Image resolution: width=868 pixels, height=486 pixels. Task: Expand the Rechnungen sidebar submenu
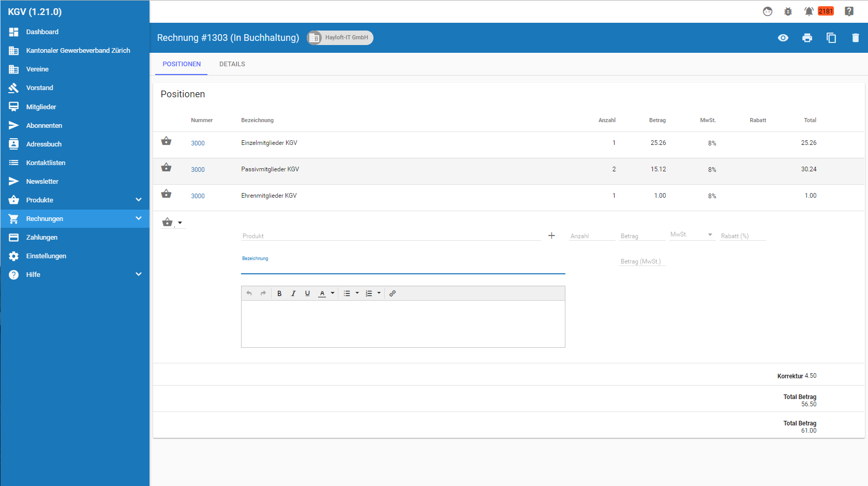click(x=138, y=218)
